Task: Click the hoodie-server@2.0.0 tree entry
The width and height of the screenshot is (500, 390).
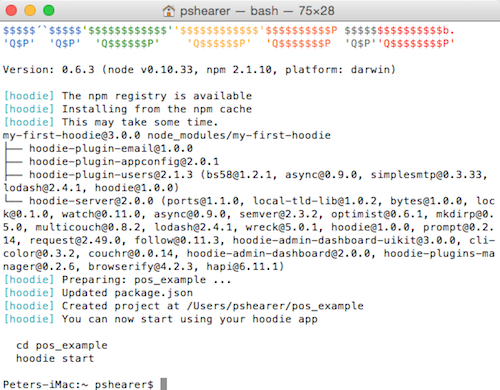Action: [x=91, y=201]
